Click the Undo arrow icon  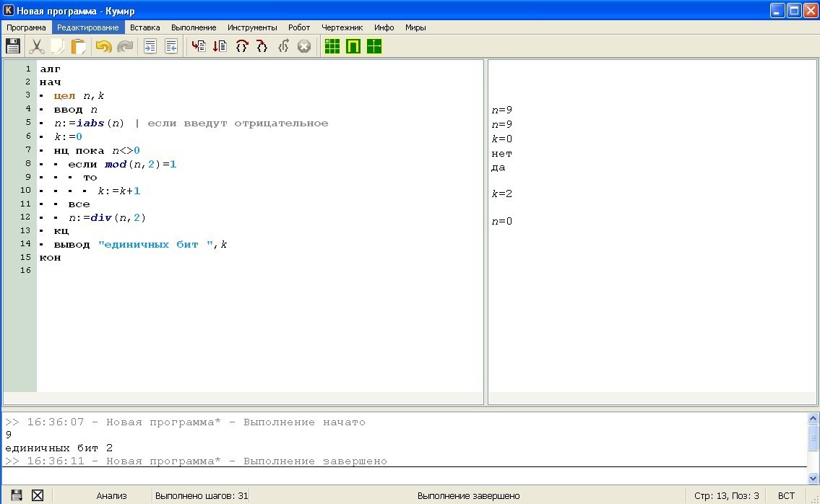(103, 46)
